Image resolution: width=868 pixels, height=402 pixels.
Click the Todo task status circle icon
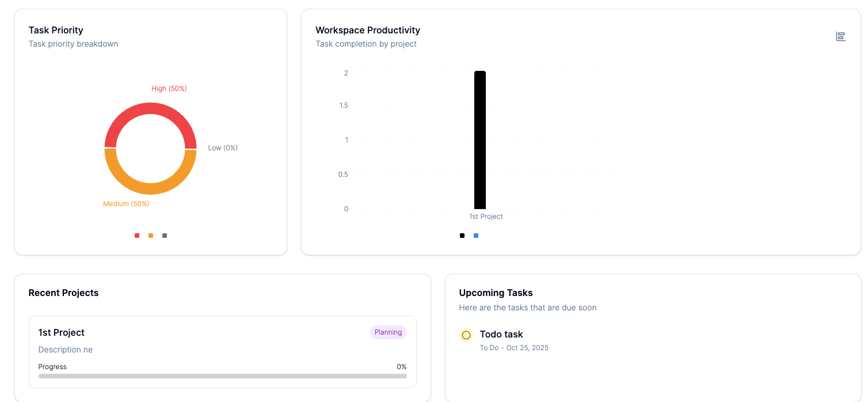coord(466,335)
